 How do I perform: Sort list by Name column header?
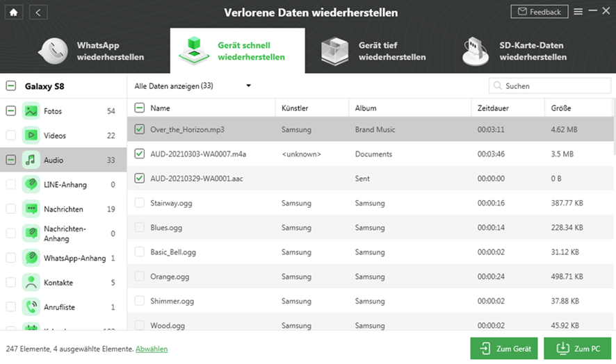pos(161,108)
